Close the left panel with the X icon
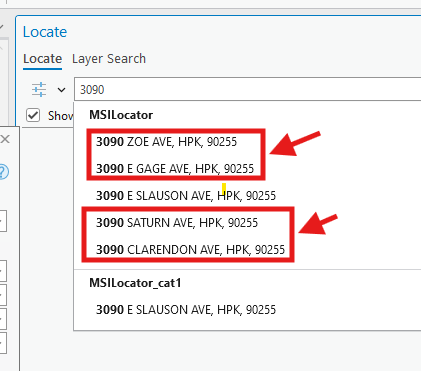Image resolution: width=421 pixels, height=371 pixels. click(x=5, y=139)
